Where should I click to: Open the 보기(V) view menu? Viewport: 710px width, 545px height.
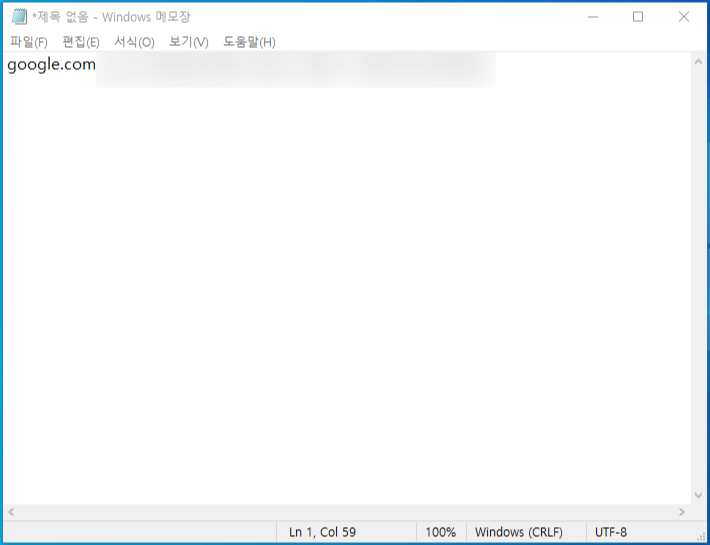coord(189,42)
